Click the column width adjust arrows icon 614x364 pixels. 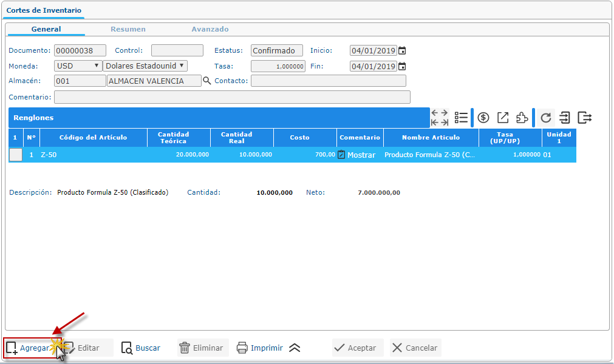tap(440, 118)
